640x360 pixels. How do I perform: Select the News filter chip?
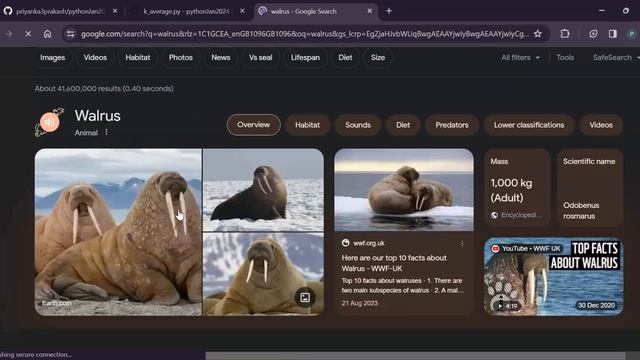pos(221,58)
